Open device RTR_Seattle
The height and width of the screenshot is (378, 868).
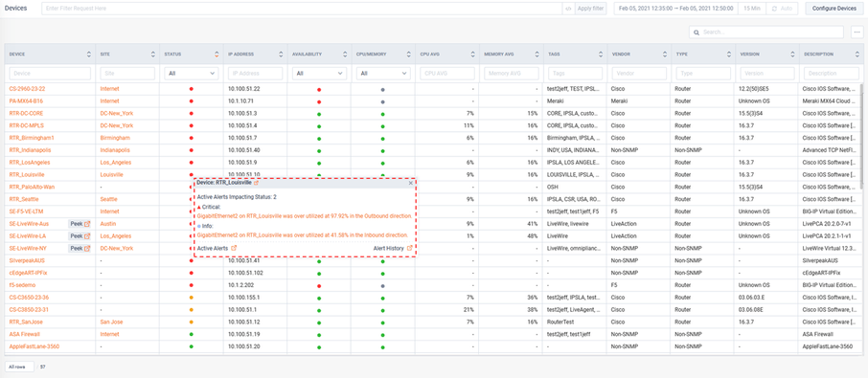tap(24, 199)
